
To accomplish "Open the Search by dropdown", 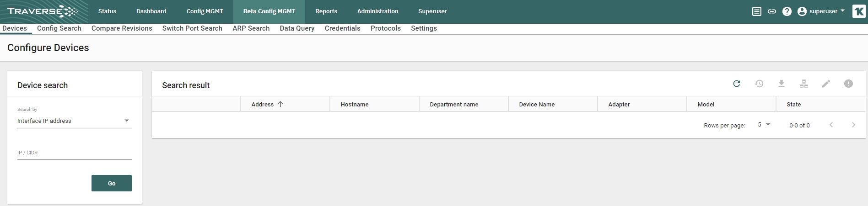I will 75,121.
